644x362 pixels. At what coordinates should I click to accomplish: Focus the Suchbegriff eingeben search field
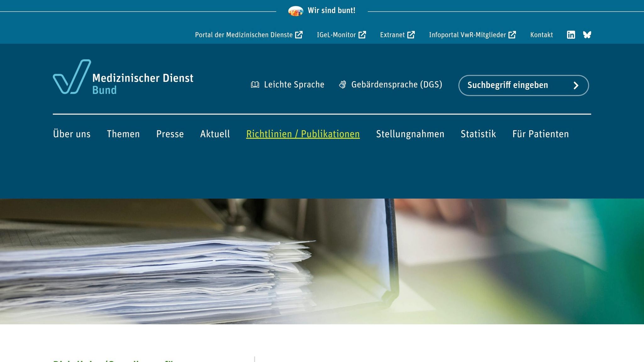(516, 85)
